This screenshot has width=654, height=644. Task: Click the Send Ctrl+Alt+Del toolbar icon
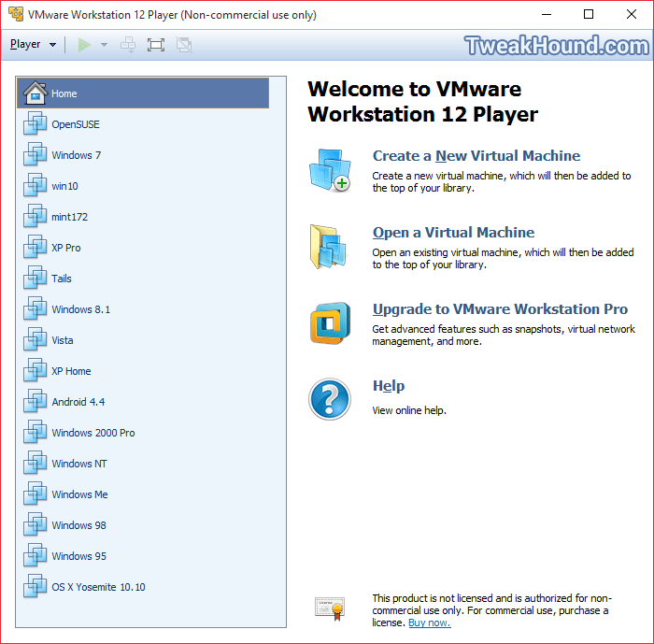(128, 45)
